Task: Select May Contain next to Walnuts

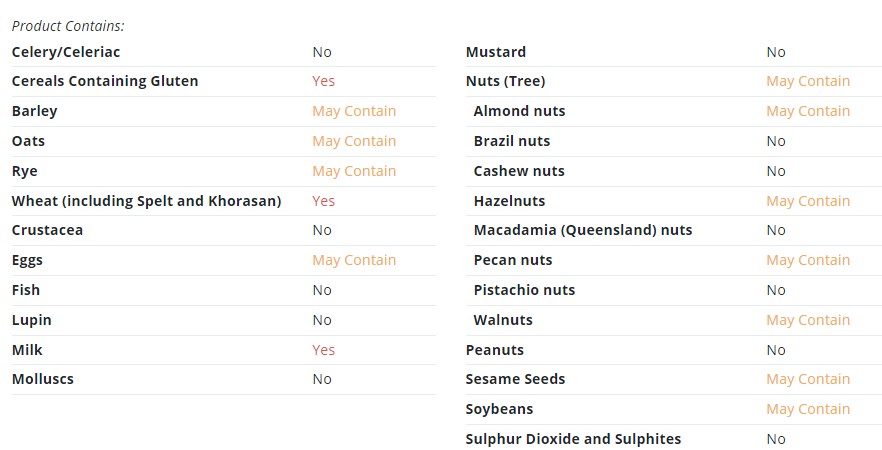Action: 808,320
